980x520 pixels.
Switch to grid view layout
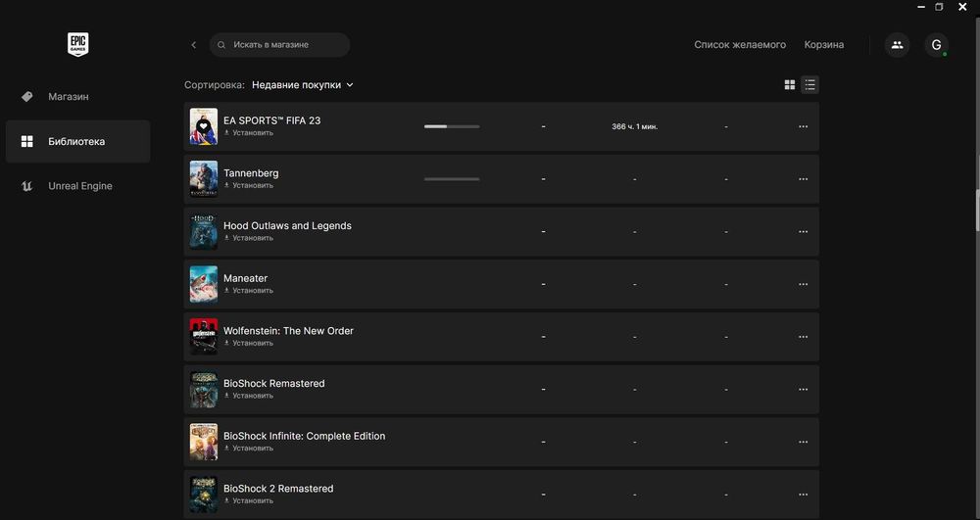pos(790,85)
